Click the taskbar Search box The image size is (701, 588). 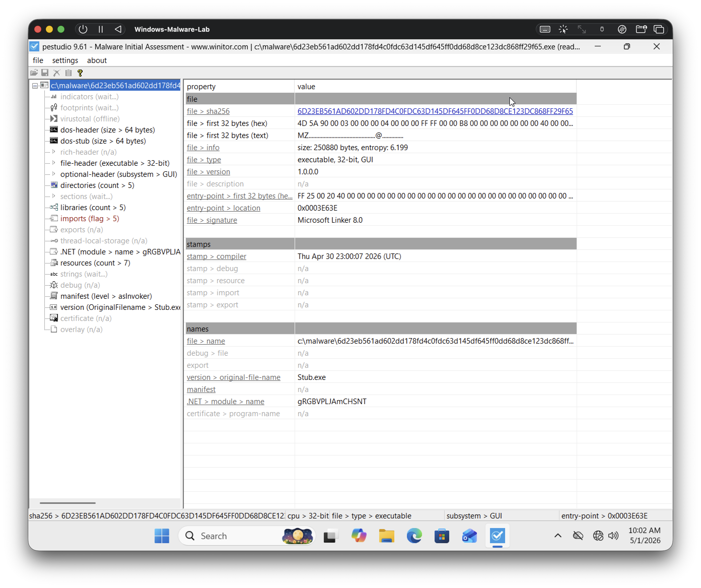pos(247,536)
